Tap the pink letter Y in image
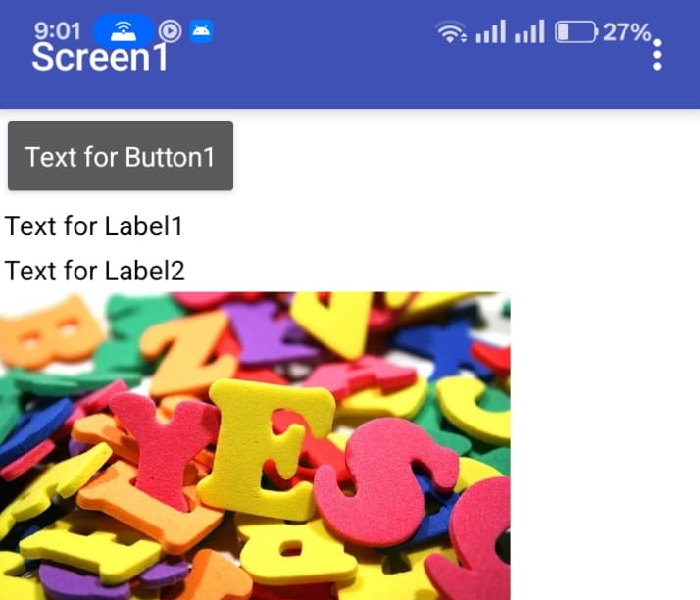 tap(165, 451)
